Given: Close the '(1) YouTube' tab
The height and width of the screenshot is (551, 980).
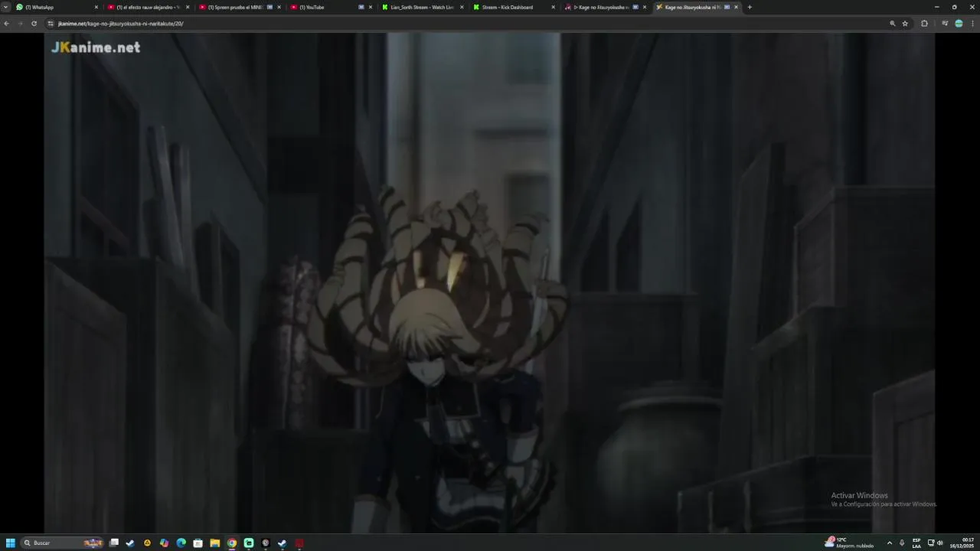Looking at the screenshot, I should click(371, 7).
